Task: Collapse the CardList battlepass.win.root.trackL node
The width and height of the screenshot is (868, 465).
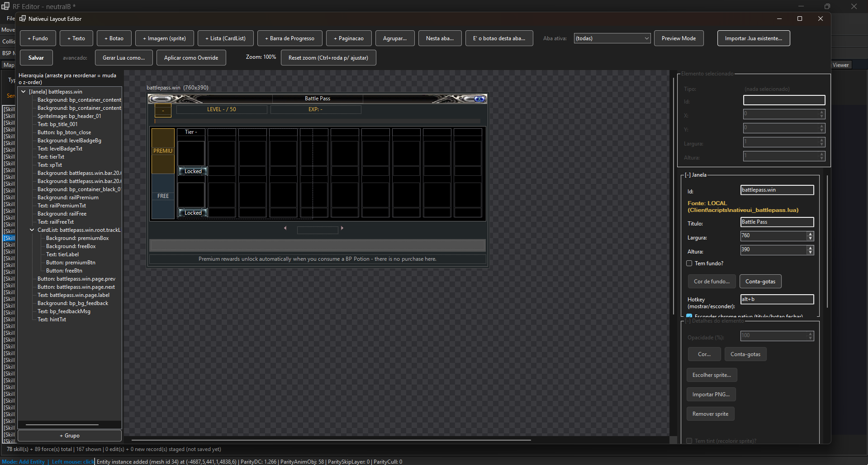Action: point(32,230)
